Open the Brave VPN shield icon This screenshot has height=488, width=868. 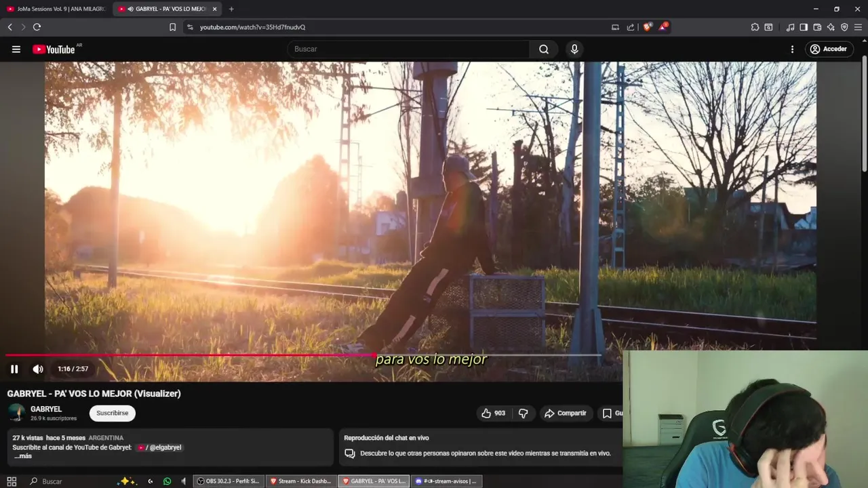coord(844,27)
